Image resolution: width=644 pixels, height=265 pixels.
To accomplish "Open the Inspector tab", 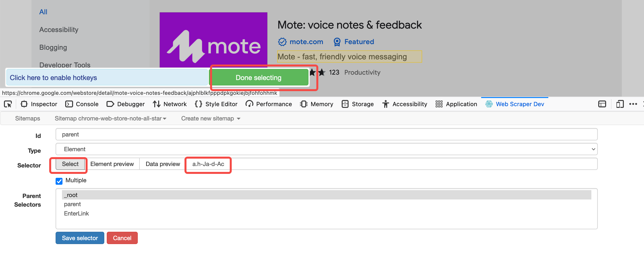I will [39, 104].
